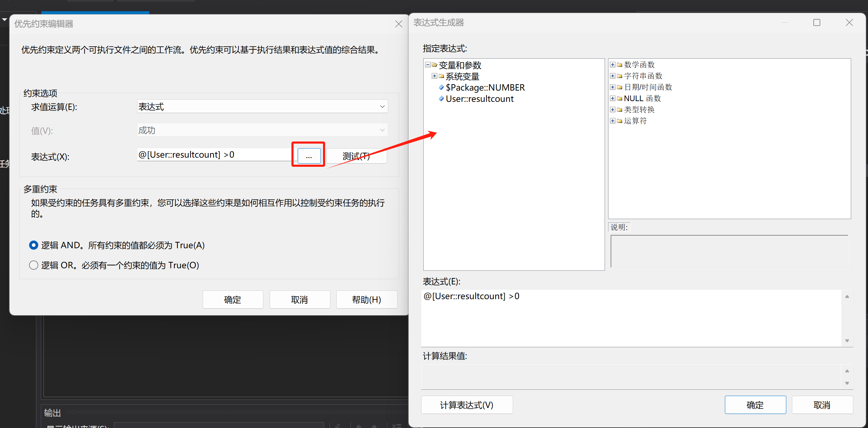Expand the 类型转换 folder

point(612,110)
